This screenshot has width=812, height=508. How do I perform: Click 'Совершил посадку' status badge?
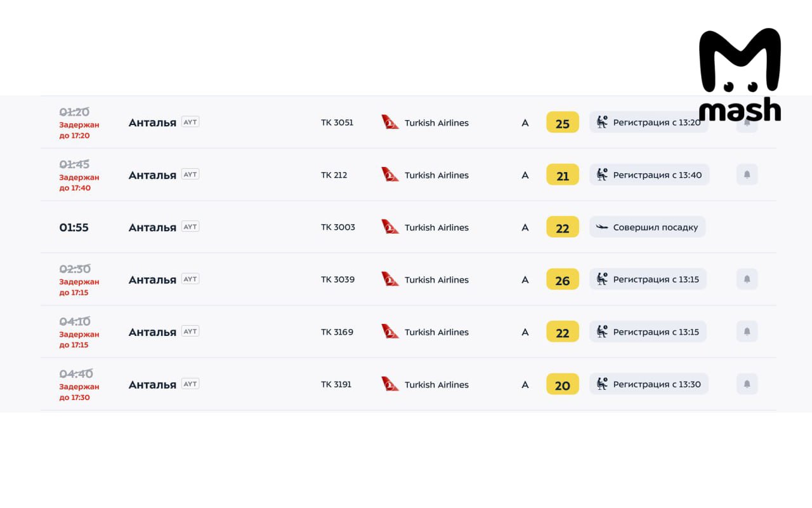[647, 227]
